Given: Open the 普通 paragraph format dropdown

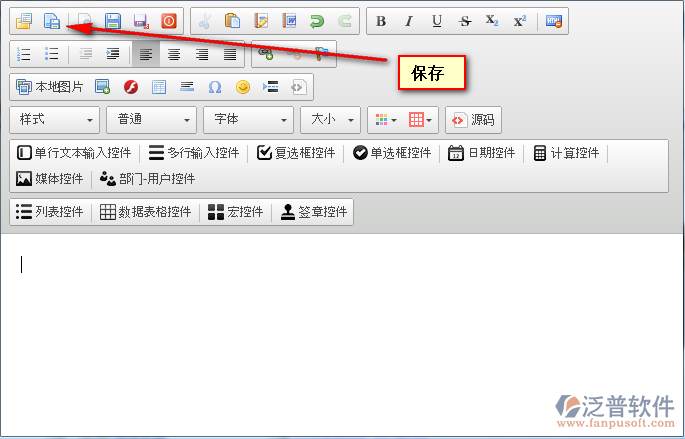Looking at the screenshot, I should pos(152,120).
